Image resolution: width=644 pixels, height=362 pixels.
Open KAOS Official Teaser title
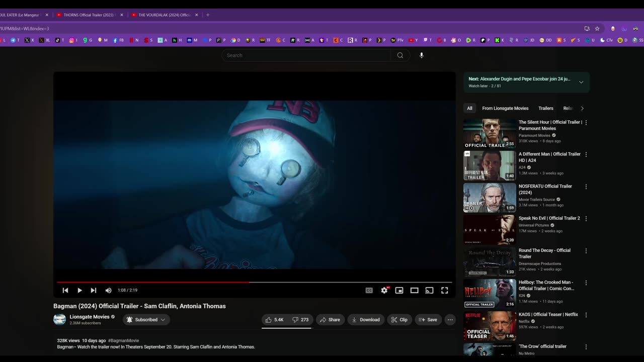click(x=548, y=314)
